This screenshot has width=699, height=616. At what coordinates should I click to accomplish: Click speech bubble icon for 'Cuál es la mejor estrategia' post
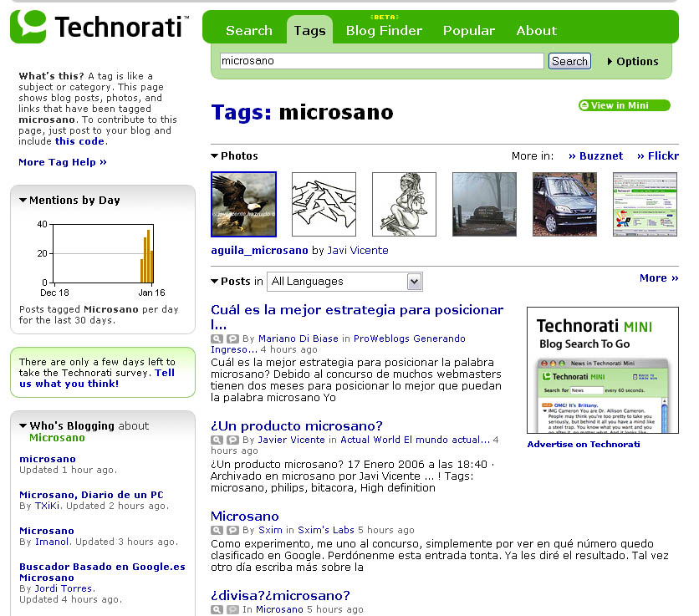232,339
